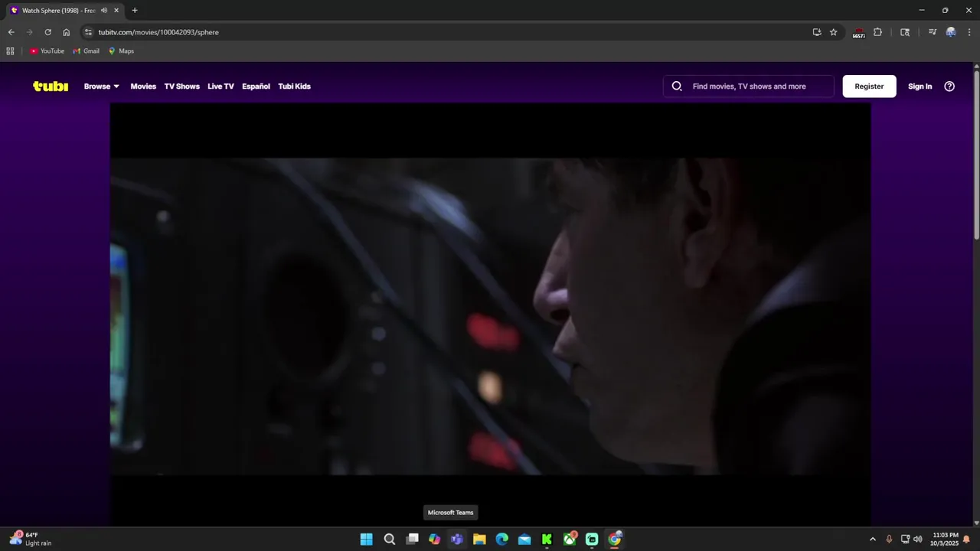This screenshot has height=551, width=980.
Task: Open the Streamlabs app on the taskbar
Action: [x=592, y=540]
